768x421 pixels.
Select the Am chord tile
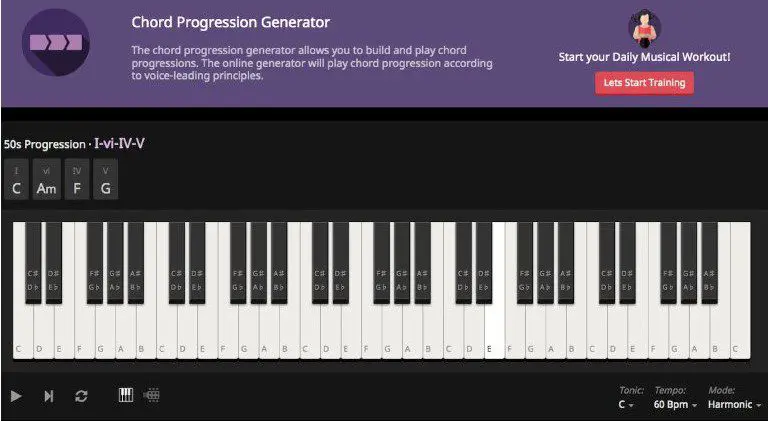47,181
